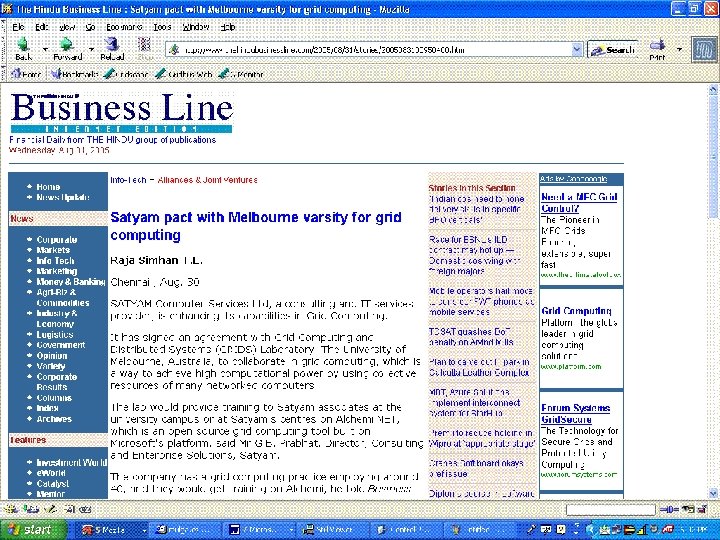Viewport: 720px width, 540px height.
Task: Open the Edit menu
Action: 41,27
